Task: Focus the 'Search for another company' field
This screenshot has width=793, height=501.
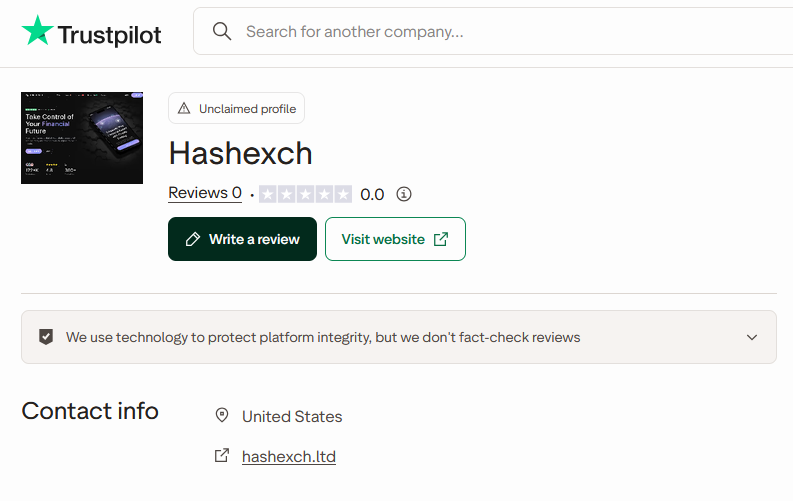Action: tap(493, 31)
